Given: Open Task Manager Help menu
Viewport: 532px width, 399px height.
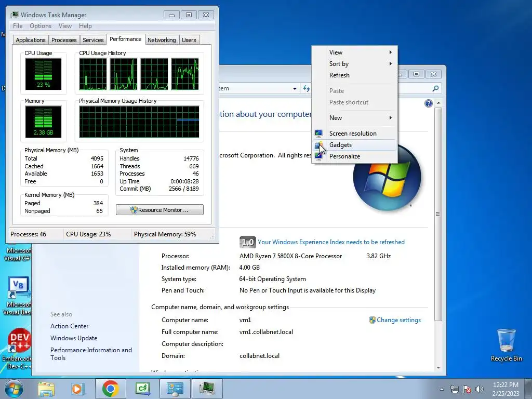Looking at the screenshot, I should [85, 26].
